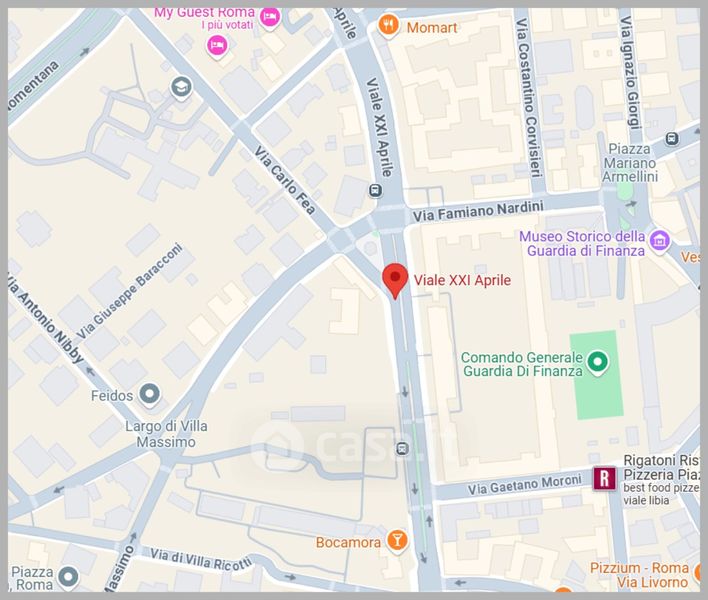This screenshot has width=708, height=600.
Task: Open the Momart restaurant marker
Action: click(388, 24)
